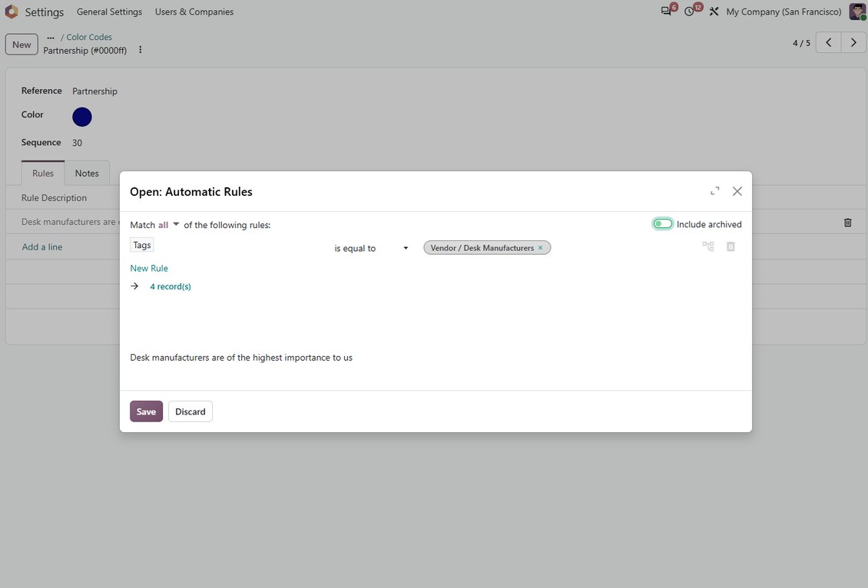Close the Automatic Rules dialog
Viewport: 868px width, 588px height.
tap(737, 191)
